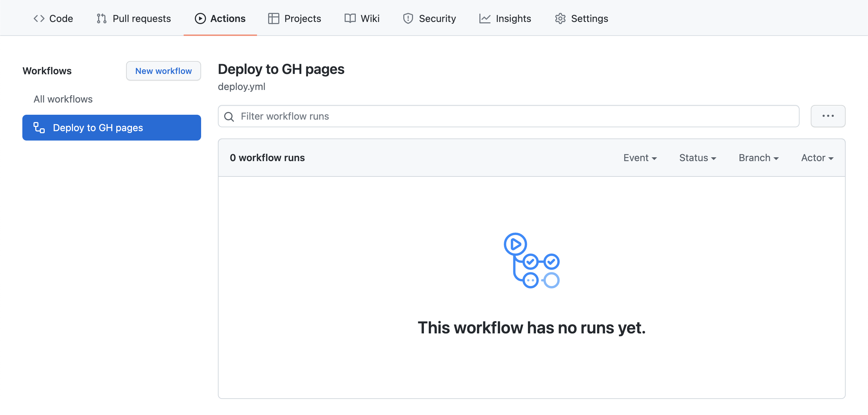The image size is (868, 415).
Task: Click the search magnifier icon in filter box
Action: click(x=229, y=116)
